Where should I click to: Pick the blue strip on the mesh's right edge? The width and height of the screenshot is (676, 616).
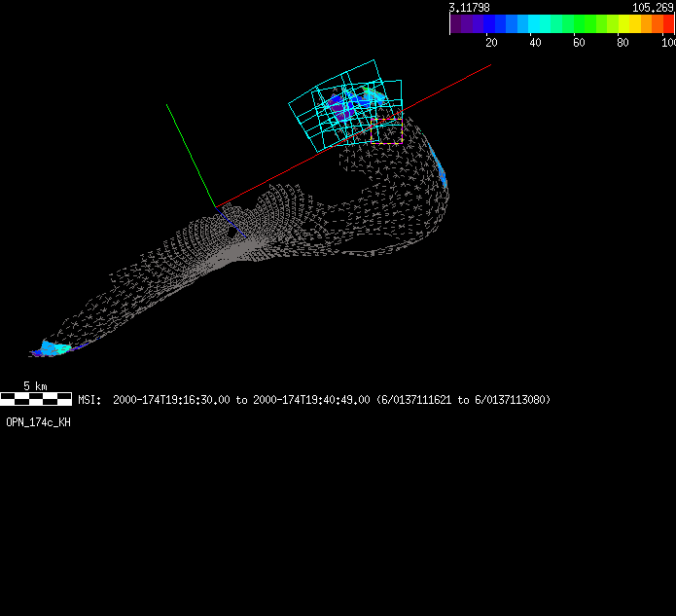point(440,170)
